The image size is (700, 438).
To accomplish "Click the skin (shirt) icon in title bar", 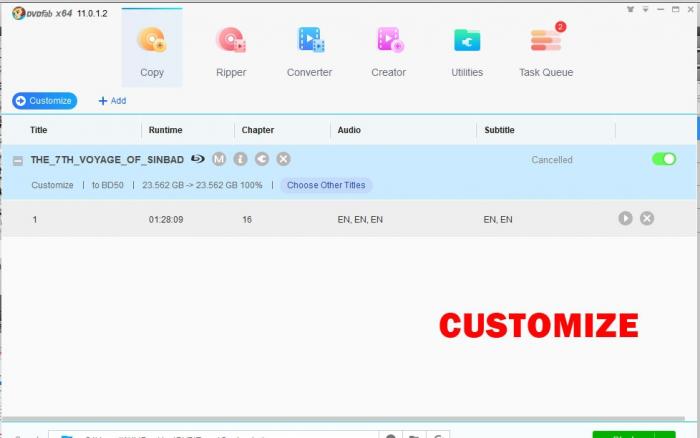I will (630, 9).
